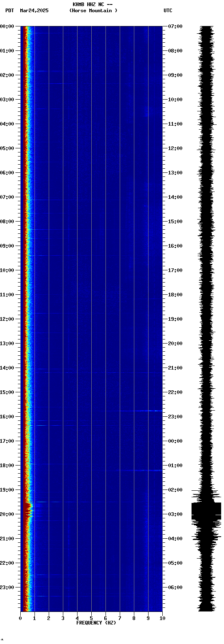Screen dimensions: 224x644
Task: Select the 22:00 PDT time label
Action: [7, 563]
